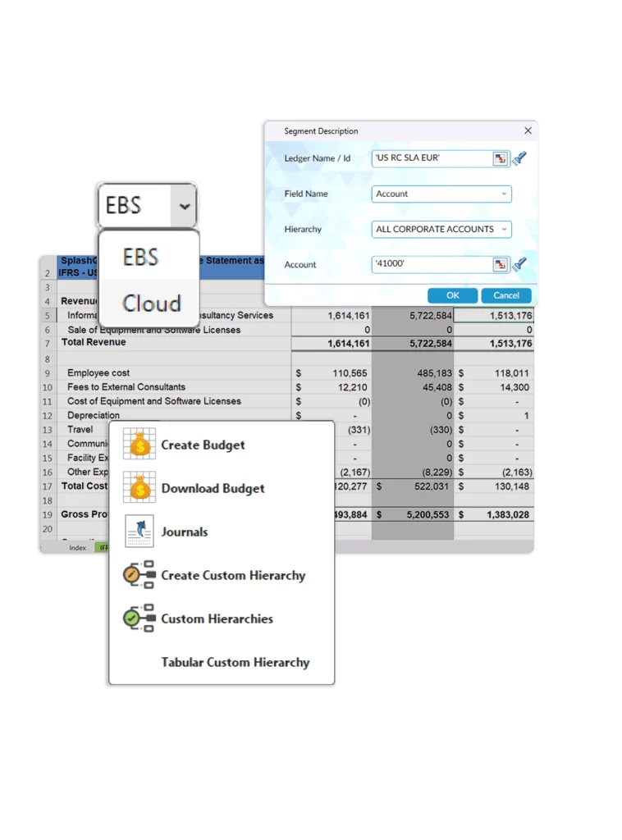Click the cell with value 118,011
The width and height of the screenshot is (622, 840).
click(494, 373)
